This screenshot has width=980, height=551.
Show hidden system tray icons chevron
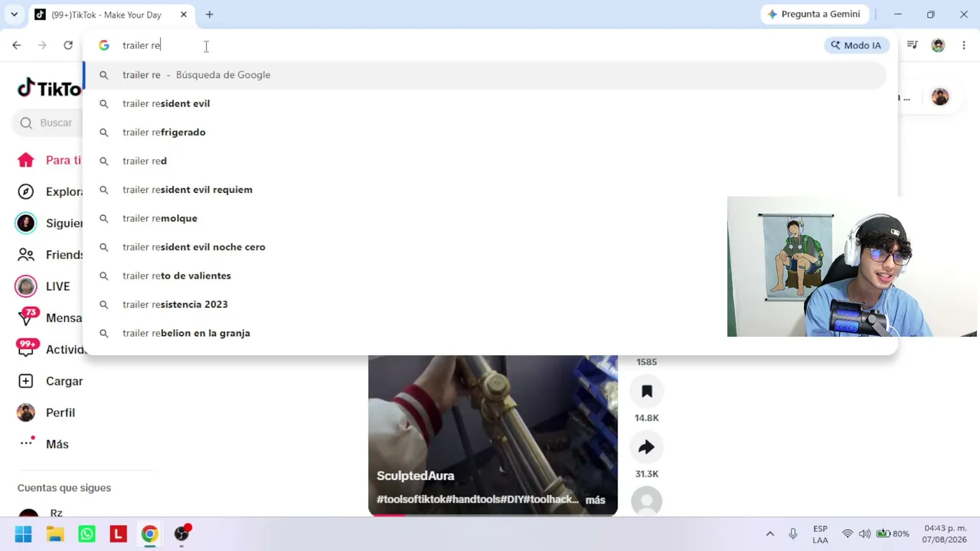(x=770, y=533)
